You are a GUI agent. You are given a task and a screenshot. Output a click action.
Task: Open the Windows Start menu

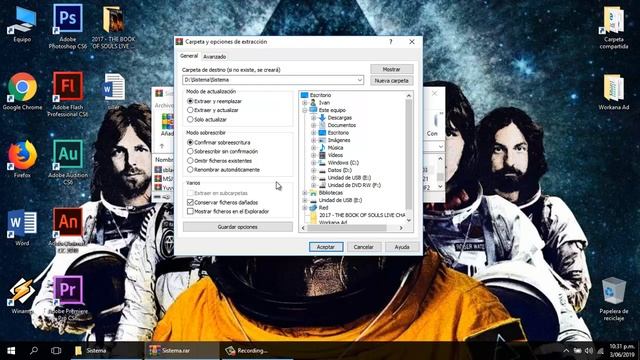point(11,351)
